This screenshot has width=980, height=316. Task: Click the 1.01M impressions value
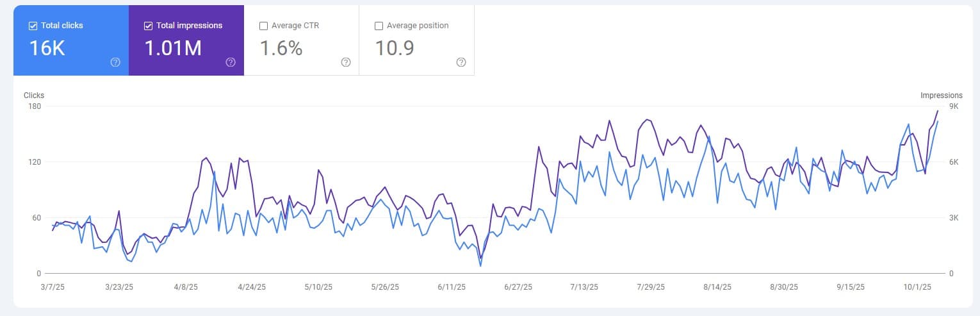tap(173, 48)
